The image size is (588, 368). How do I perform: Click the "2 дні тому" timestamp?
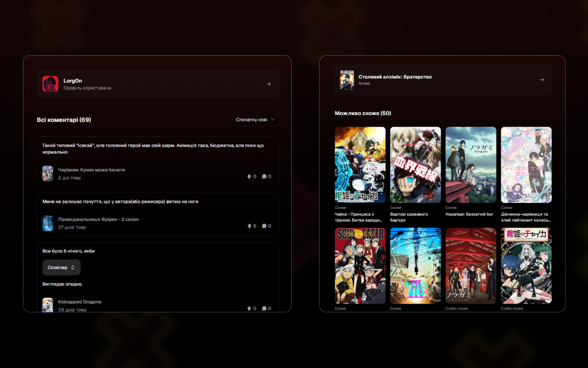tap(69, 178)
